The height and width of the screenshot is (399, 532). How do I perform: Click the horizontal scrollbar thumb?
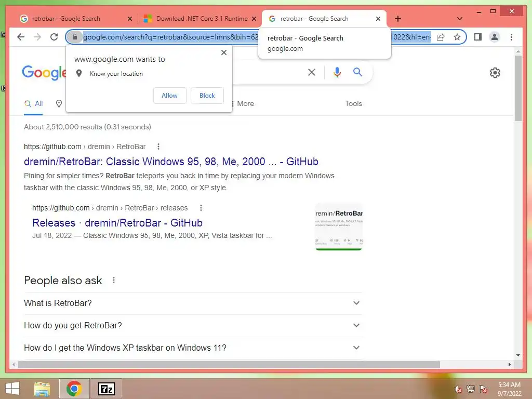pos(229,364)
